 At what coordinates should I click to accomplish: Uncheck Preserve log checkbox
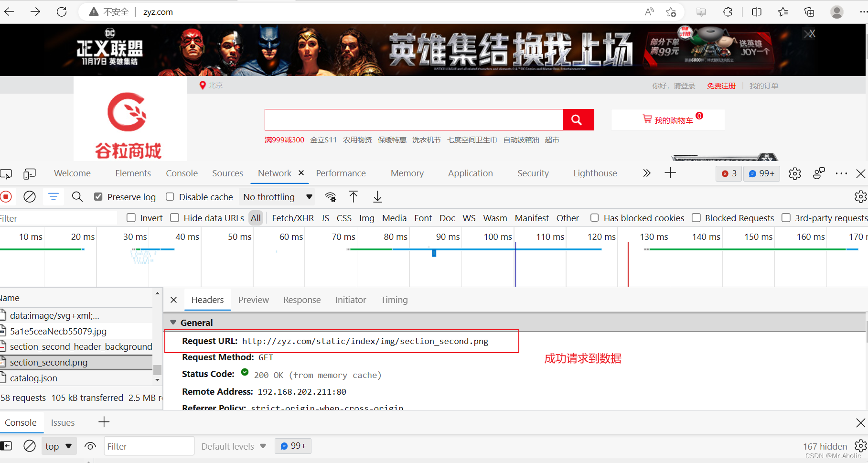[98, 197]
